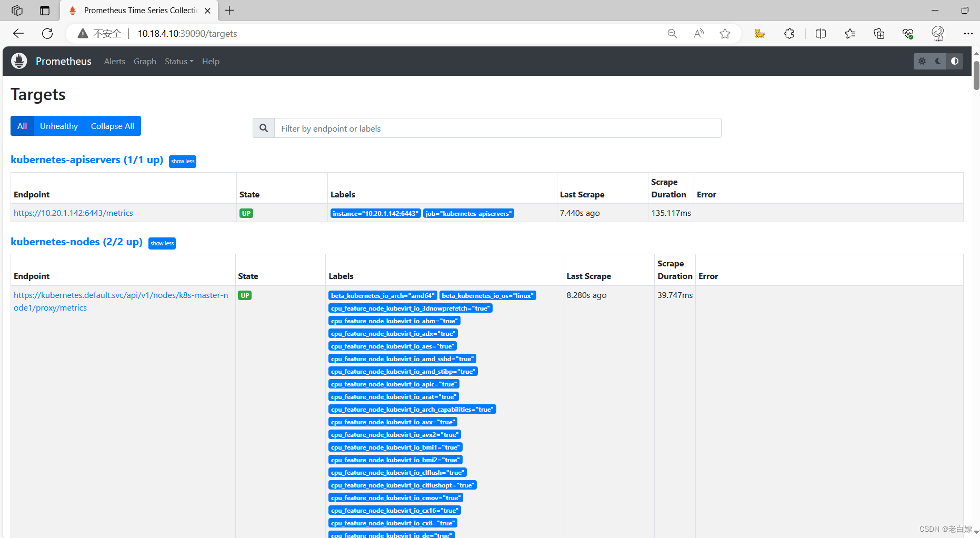Click the amd_ssbd="true" label
980x538 pixels.
point(402,358)
